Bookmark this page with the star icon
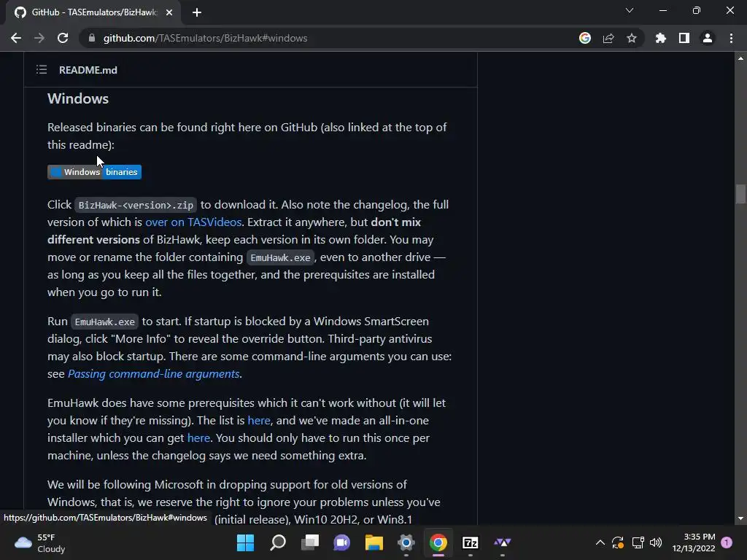 (632, 38)
